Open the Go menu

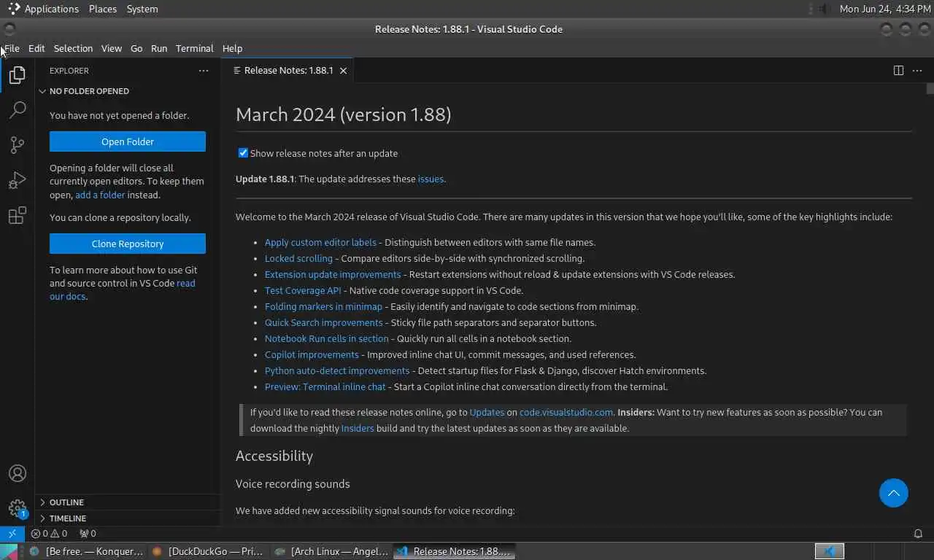[x=136, y=48]
